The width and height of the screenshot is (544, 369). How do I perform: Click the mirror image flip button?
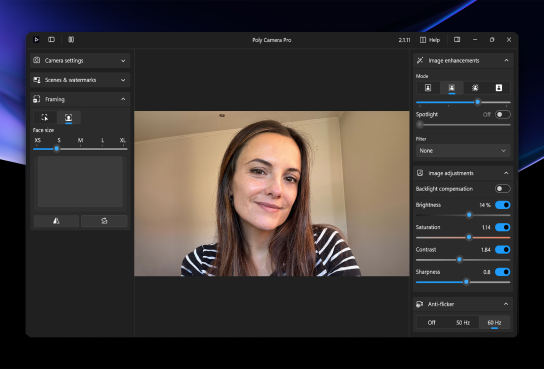click(x=56, y=221)
